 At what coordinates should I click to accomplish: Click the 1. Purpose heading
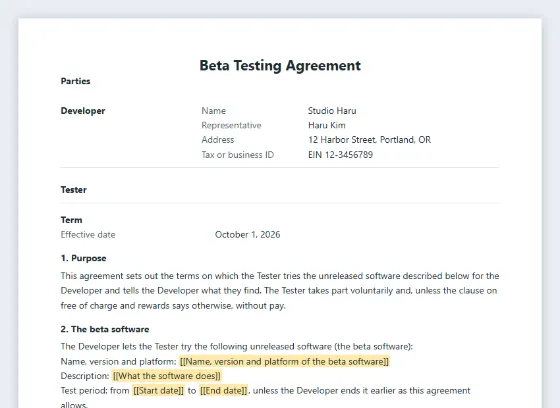84,258
